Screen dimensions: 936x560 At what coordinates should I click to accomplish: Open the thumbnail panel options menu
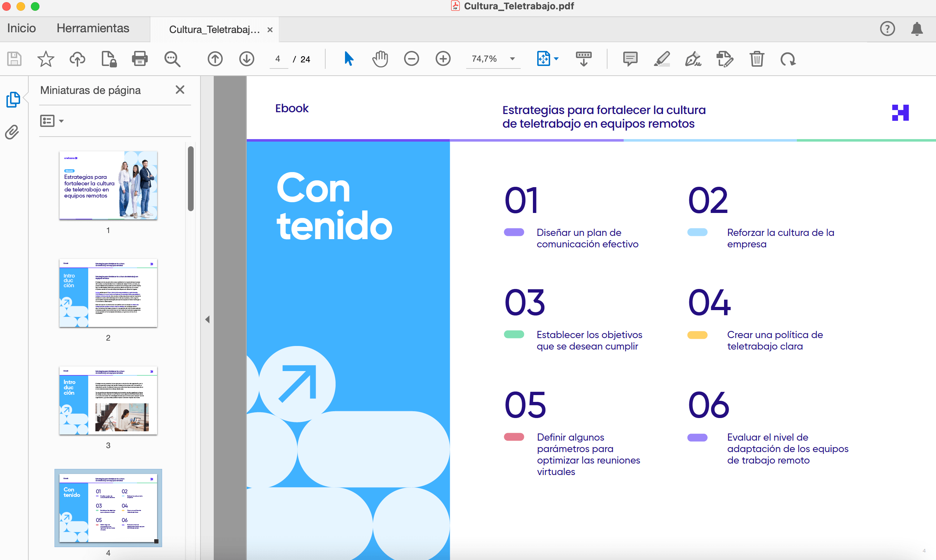click(52, 121)
